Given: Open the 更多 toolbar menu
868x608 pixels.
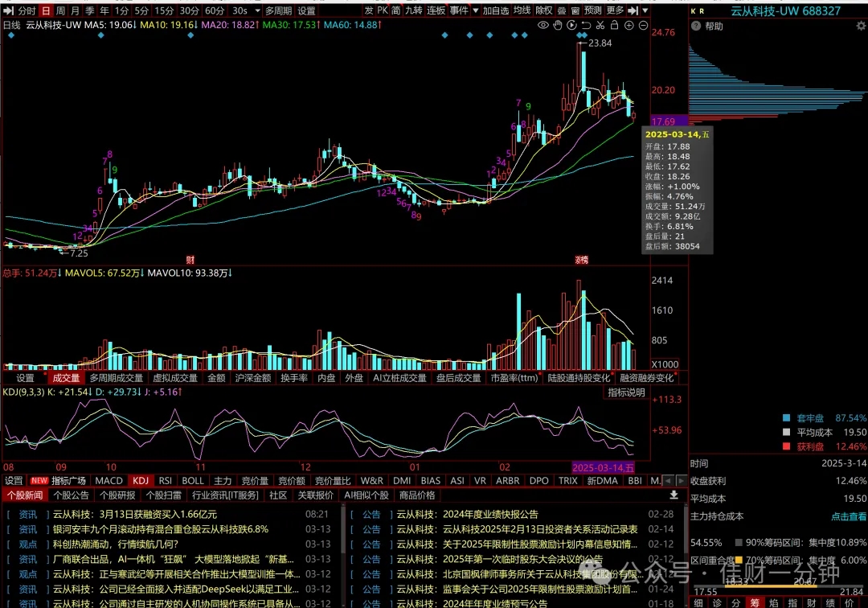Looking at the screenshot, I should point(615,10).
